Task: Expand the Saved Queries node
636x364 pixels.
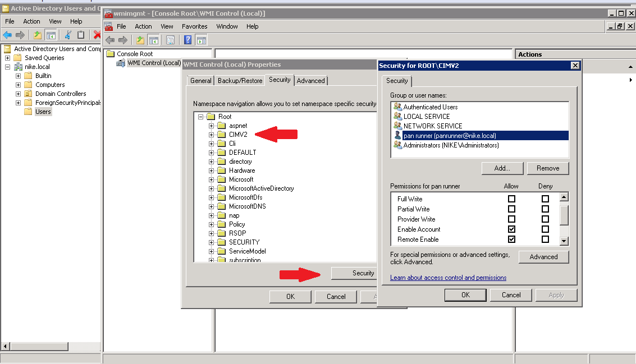Action: click(8, 58)
